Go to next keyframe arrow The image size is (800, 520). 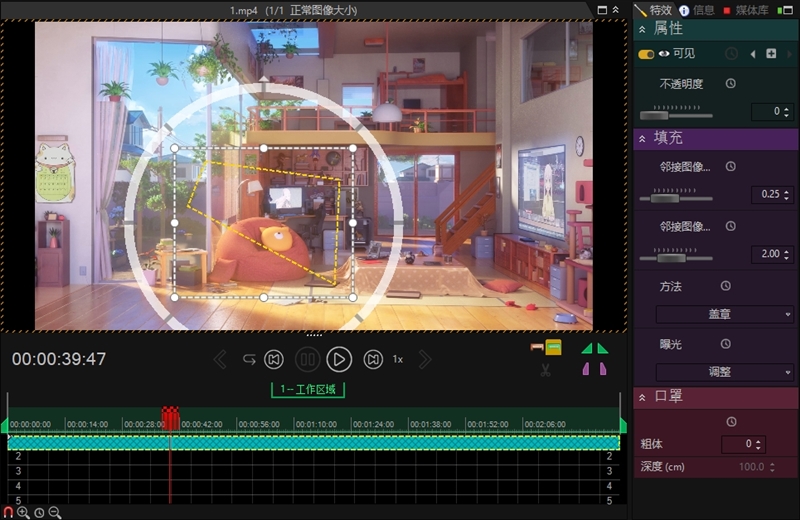coord(789,54)
